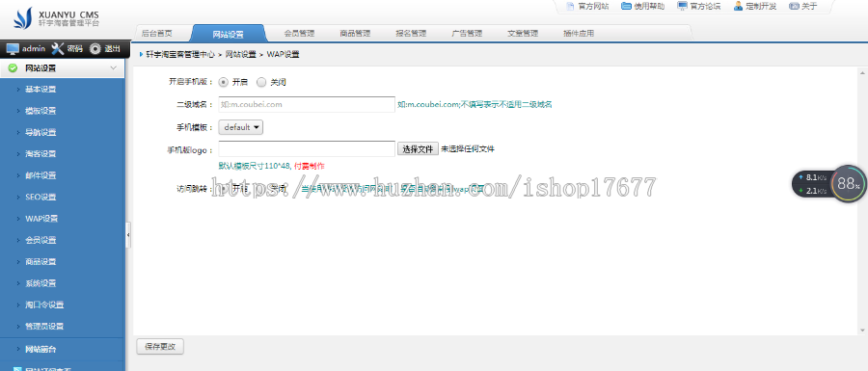Open 网站前台 in the sidebar
868x371 pixels.
click(41, 350)
